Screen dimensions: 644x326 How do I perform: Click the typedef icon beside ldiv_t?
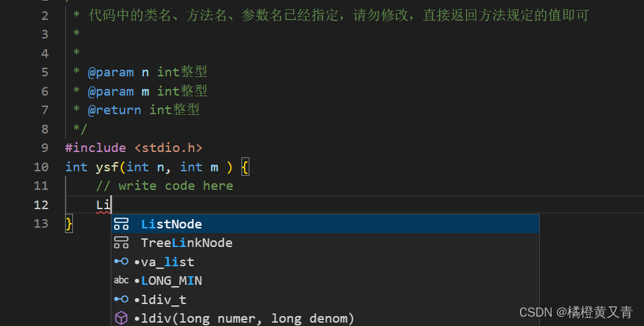point(121,299)
